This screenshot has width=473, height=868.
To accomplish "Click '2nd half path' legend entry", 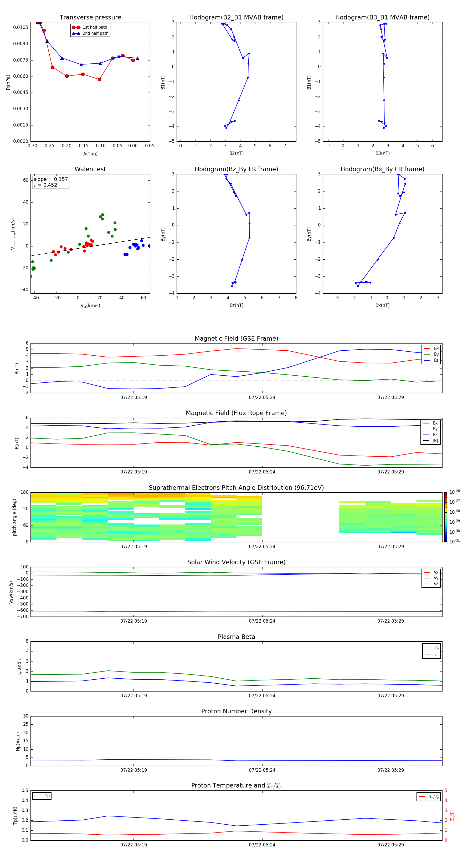I will click(90, 33).
